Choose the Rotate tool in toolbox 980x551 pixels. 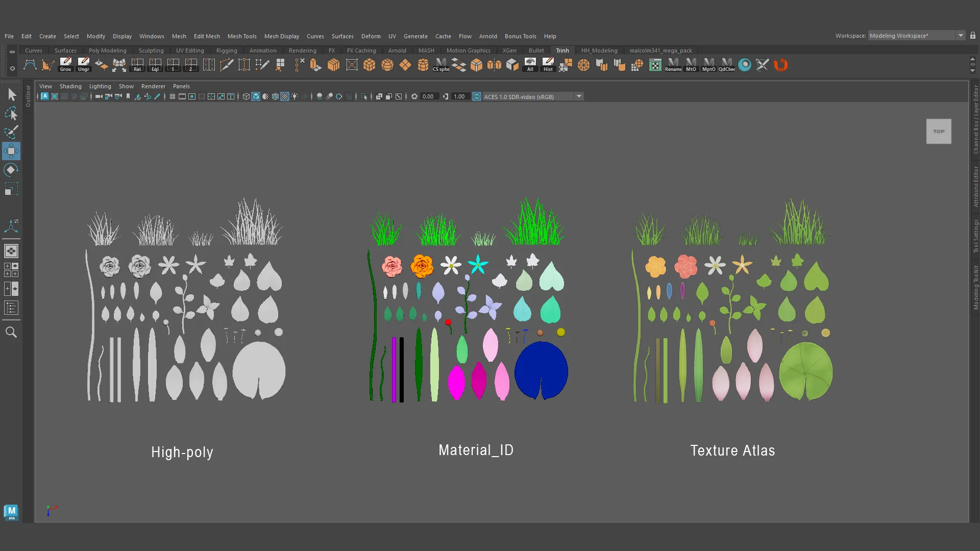click(x=12, y=170)
